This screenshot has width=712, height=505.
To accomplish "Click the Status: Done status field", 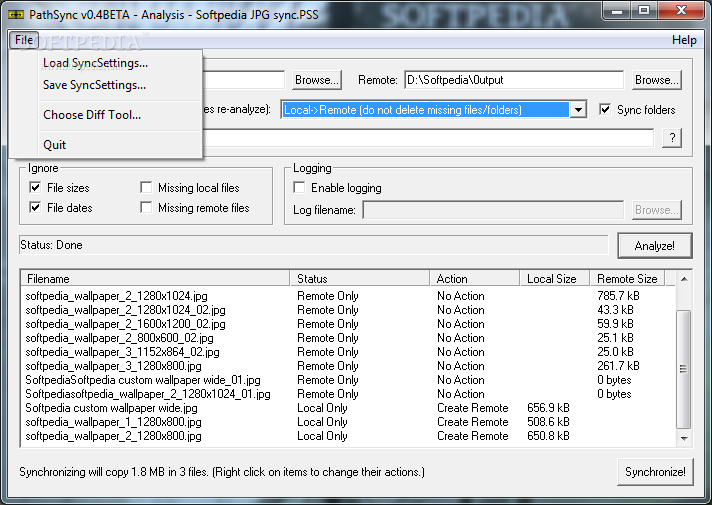I will (x=313, y=245).
